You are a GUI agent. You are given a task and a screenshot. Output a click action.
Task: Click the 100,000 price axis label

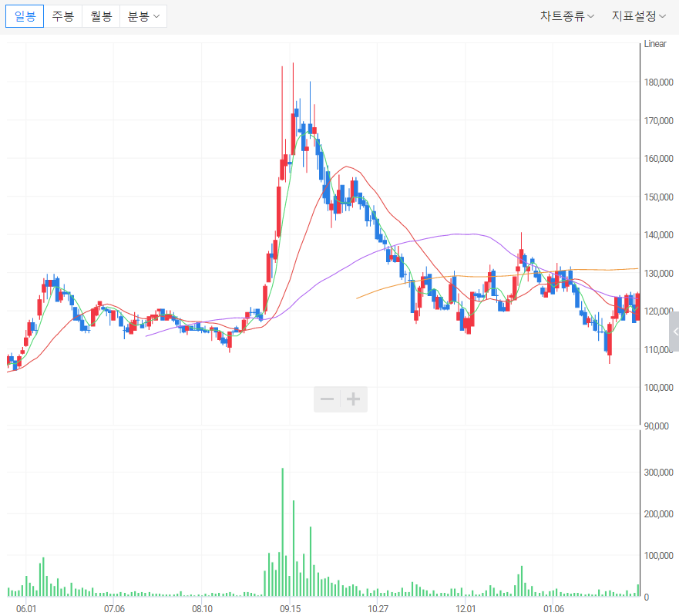(x=659, y=388)
